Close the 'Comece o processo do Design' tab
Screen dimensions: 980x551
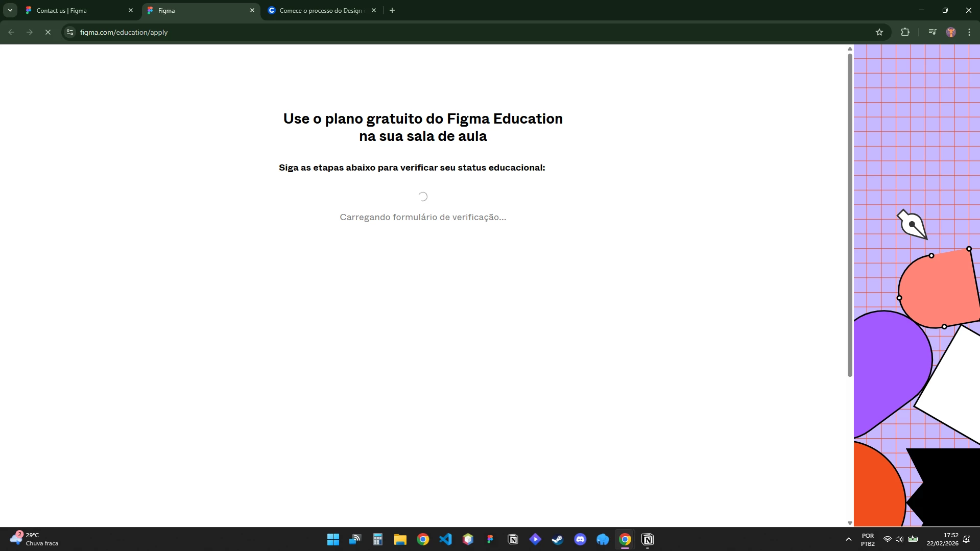[374, 10]
